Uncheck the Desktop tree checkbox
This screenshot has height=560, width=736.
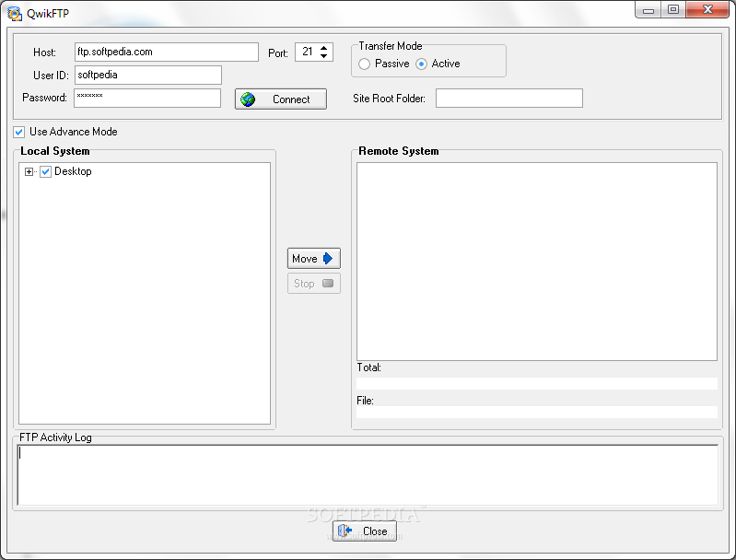tap(45, 172)
